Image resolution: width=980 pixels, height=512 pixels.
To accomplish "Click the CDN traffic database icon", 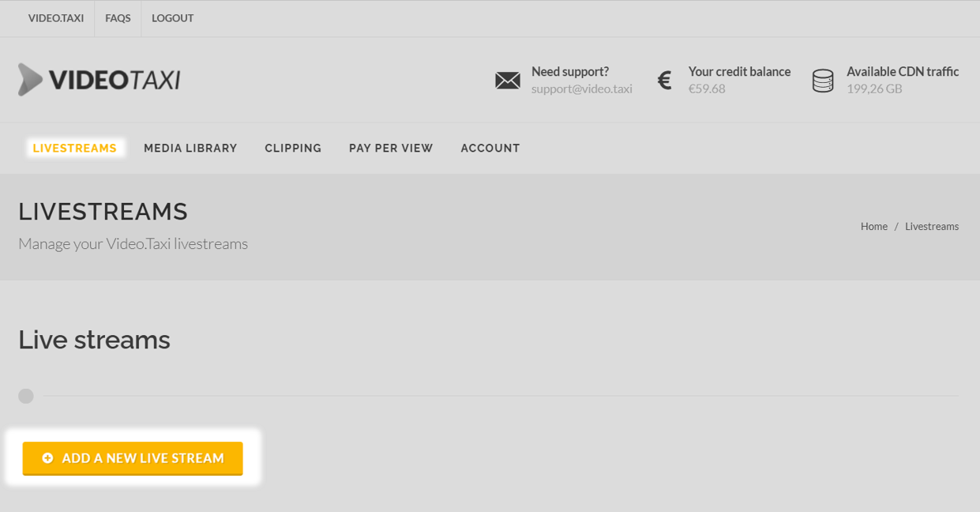I will 823,81.
